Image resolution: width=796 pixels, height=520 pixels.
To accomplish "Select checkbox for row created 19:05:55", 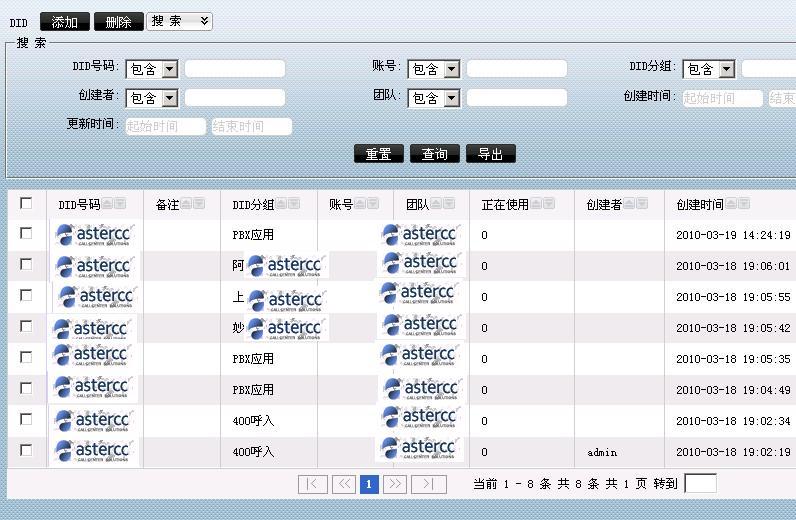I will 26,295.
